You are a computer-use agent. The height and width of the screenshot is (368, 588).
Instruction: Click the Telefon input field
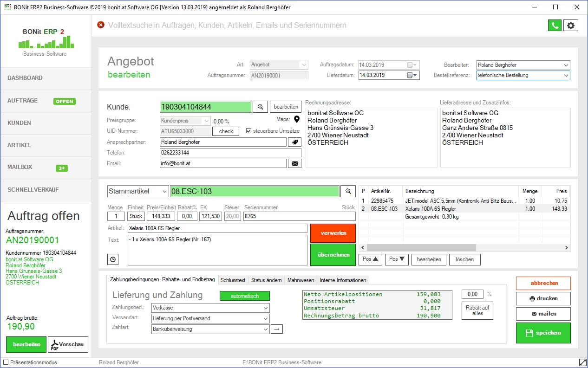[230, 153]
